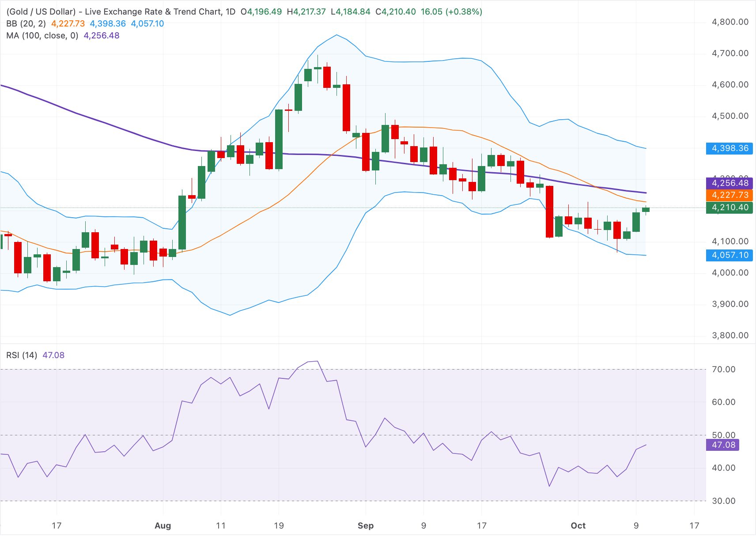Click the 4,398.36 value in the BB legend
756x540 pixels.
[108, 23]
